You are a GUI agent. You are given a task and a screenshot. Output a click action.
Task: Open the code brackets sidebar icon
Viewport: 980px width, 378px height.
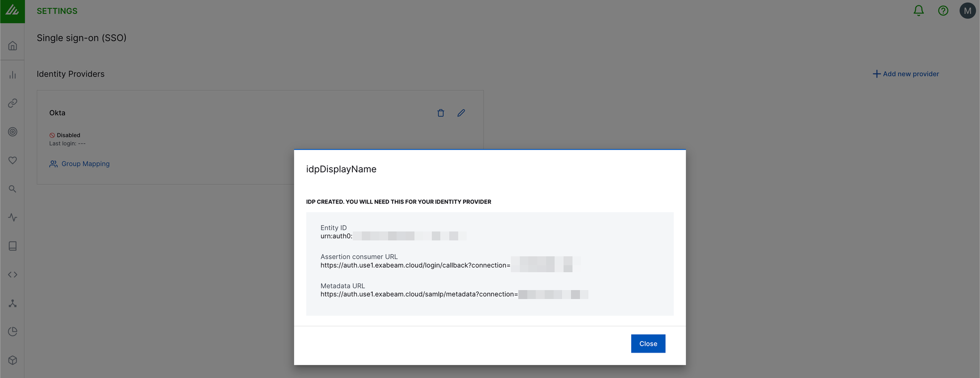click(12, 274)
